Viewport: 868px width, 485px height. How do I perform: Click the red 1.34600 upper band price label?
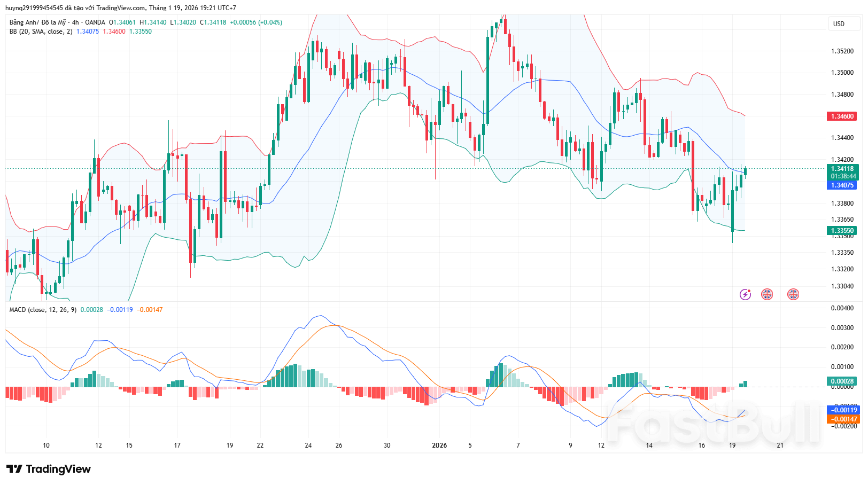[x=841, y=116]
